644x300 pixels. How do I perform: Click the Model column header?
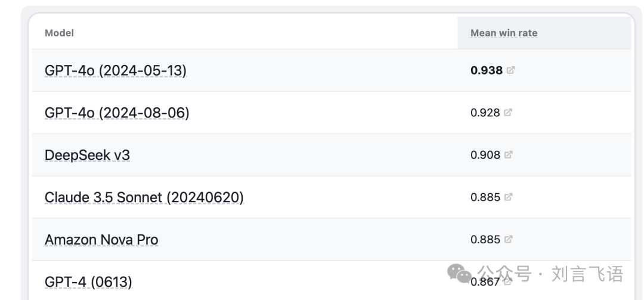tap(59, 33)
